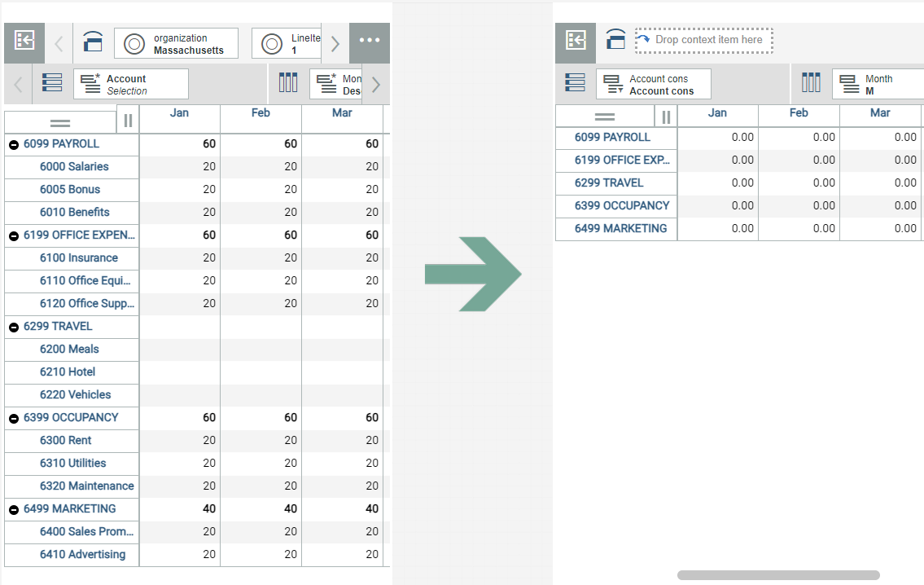
Task: Collapse the 6099 PAYROLL group
Action: click(14, 144)
